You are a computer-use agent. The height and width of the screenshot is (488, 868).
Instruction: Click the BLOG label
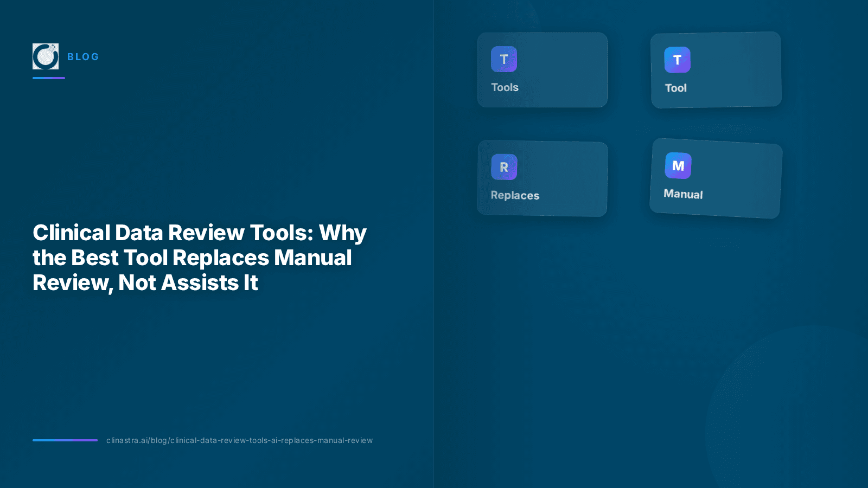(83, 57)
